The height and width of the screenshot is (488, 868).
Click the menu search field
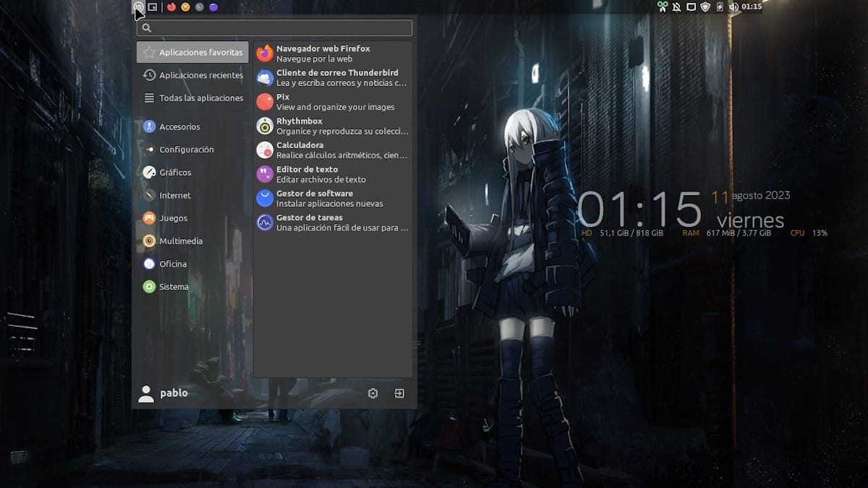click(x=274, y=27)
